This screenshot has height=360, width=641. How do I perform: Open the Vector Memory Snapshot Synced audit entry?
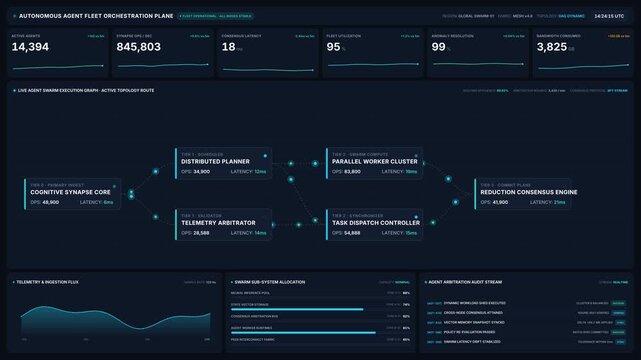[526, 322]
